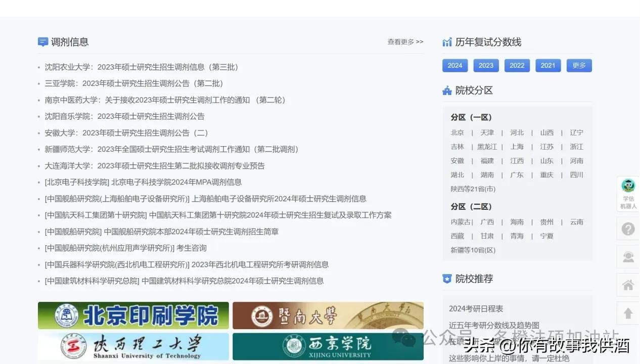Open the 2024考研日程表 link

[476, 308]
